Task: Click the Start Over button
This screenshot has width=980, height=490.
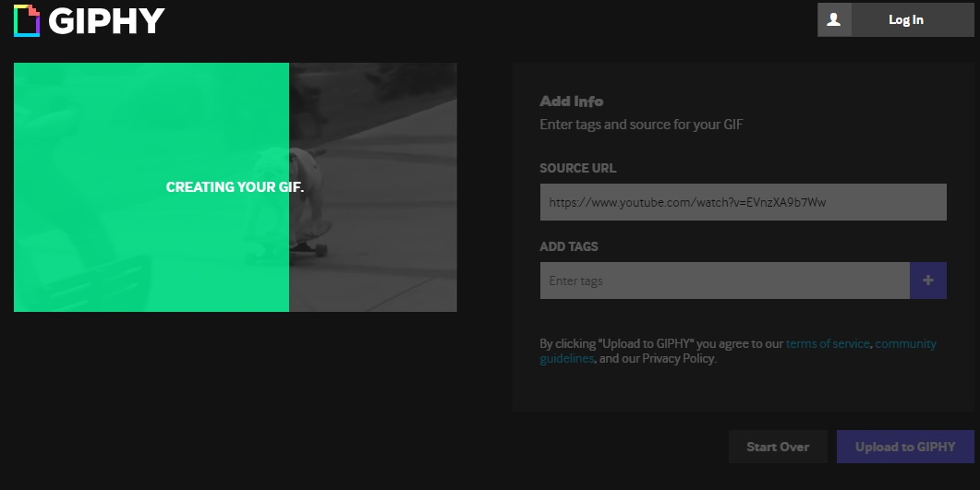Action: tap(778, 447)
